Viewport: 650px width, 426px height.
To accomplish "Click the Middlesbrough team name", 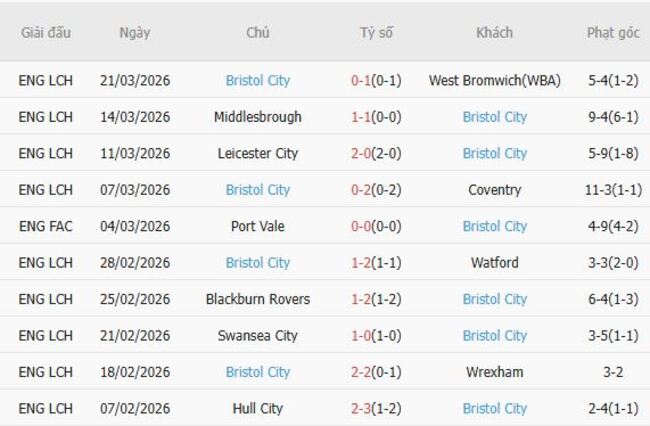I will point(258,117).
